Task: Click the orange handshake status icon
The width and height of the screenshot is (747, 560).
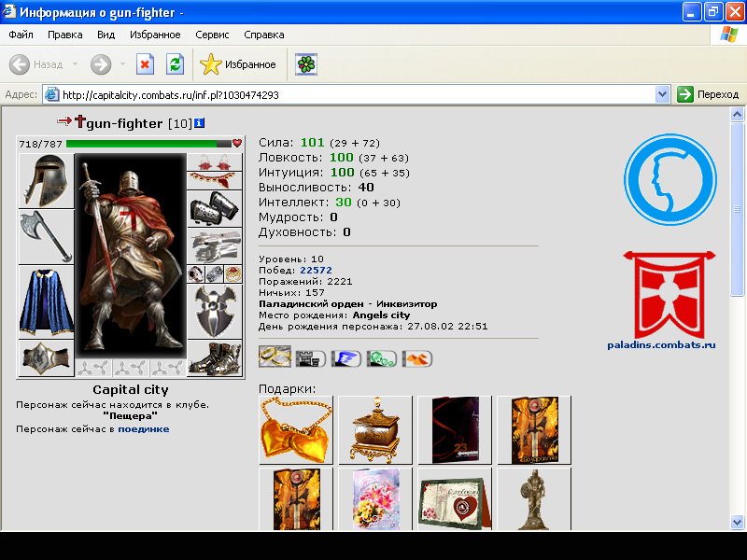Action: [417, 358]
